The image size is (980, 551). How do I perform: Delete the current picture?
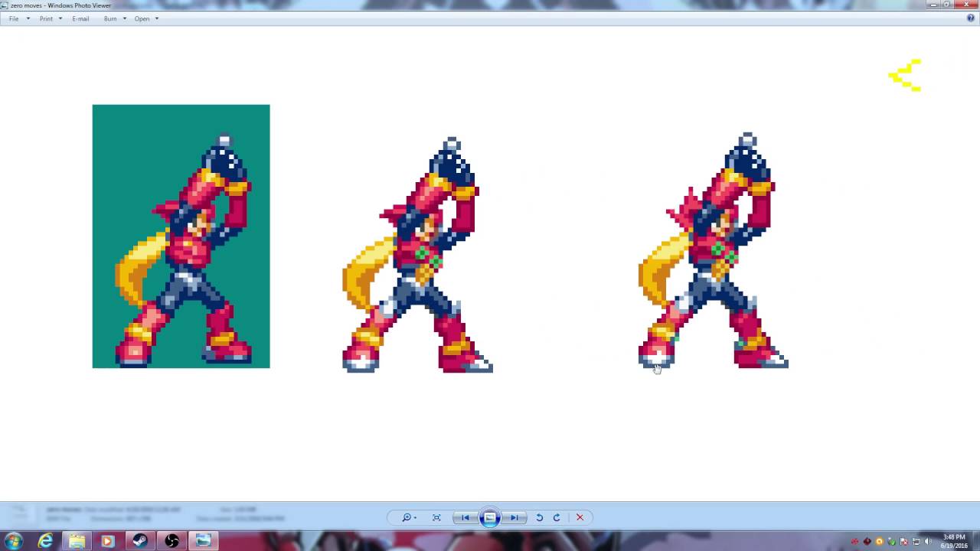click(x=580, y=517)
